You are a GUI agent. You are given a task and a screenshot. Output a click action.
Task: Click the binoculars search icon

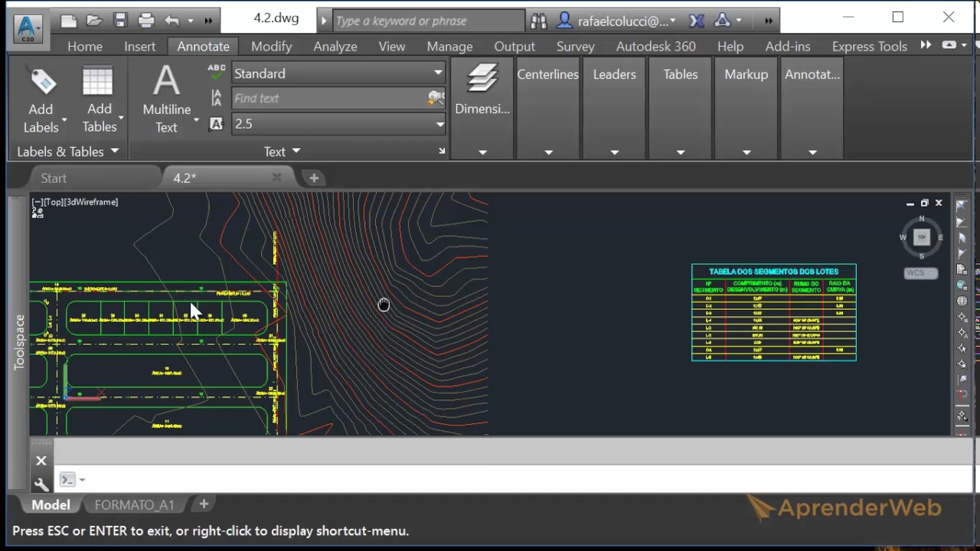click(539, 21)
